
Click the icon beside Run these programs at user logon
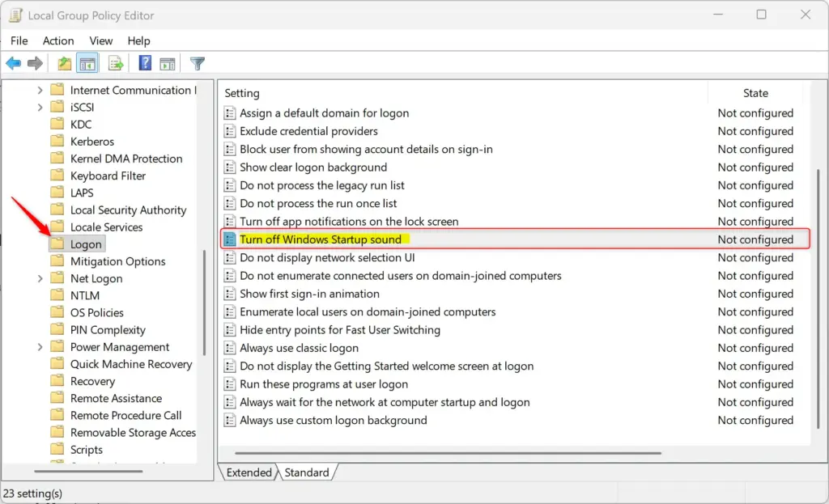(229, 384)
